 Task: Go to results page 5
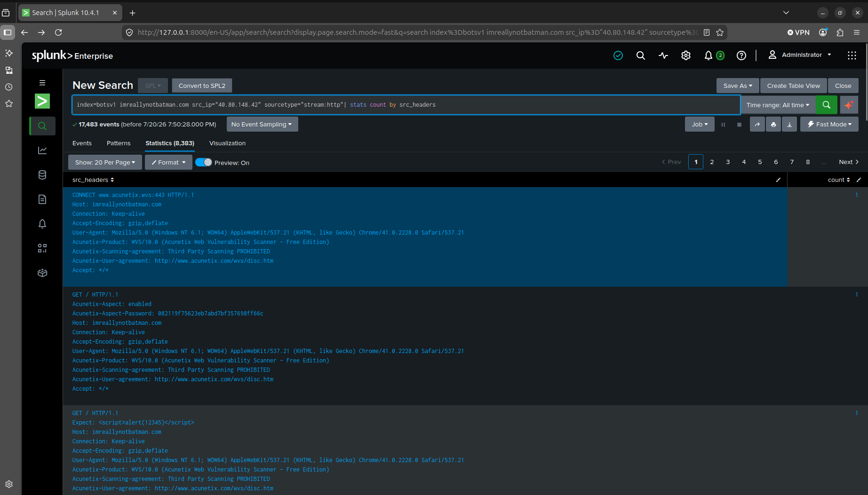click(x=760, y=162)
